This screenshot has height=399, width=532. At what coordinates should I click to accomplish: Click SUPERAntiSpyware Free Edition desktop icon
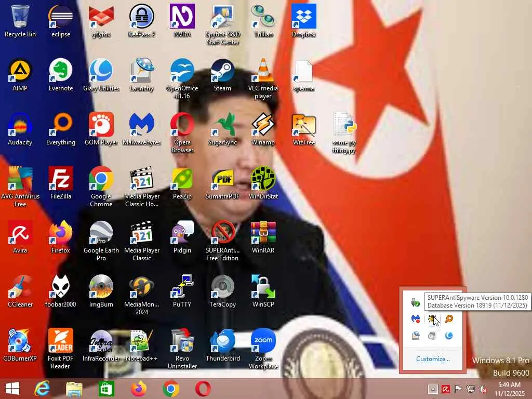pyautogui.click(x=222, y=241)
